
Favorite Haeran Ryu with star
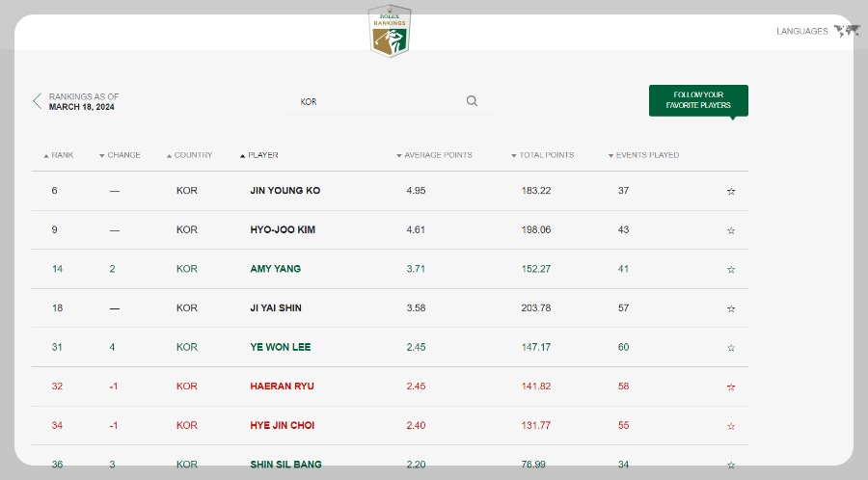point(731,387)
